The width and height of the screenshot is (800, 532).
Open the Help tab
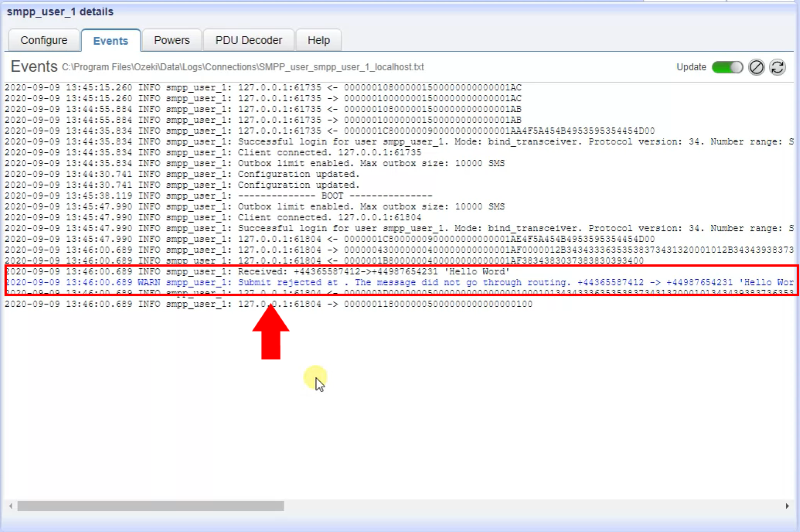click(x=318, y=40)
